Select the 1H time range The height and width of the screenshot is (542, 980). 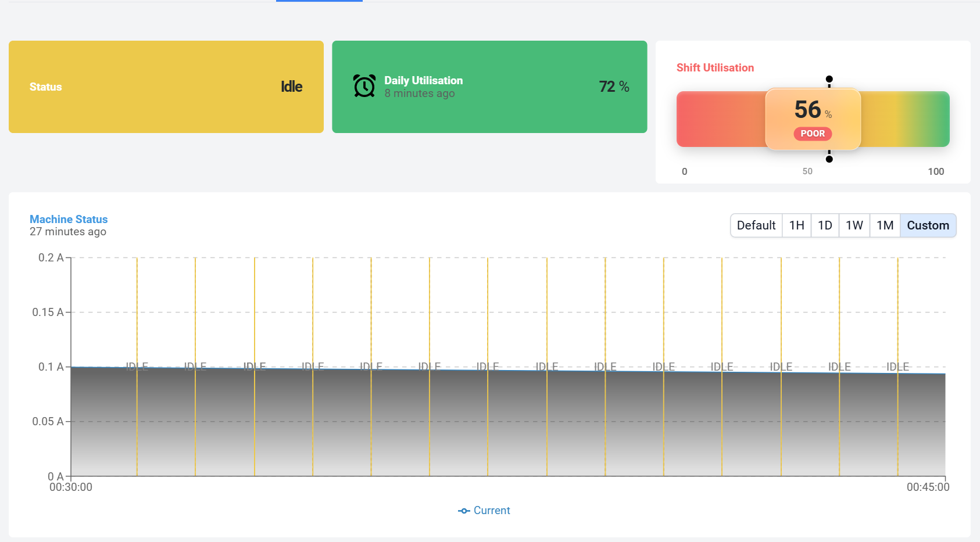[796, 225]
